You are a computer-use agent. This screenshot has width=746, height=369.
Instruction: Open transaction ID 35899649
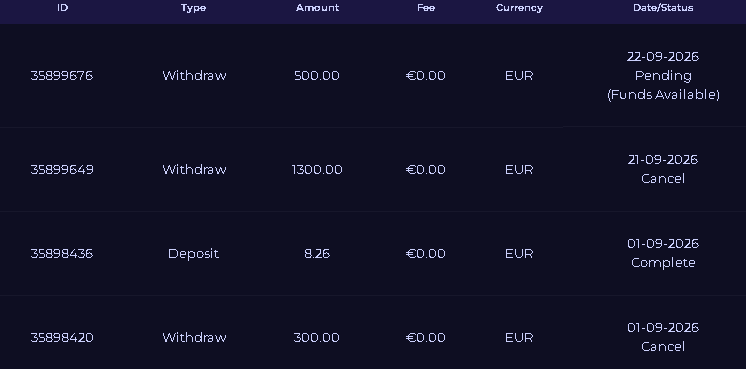point(62,170)
